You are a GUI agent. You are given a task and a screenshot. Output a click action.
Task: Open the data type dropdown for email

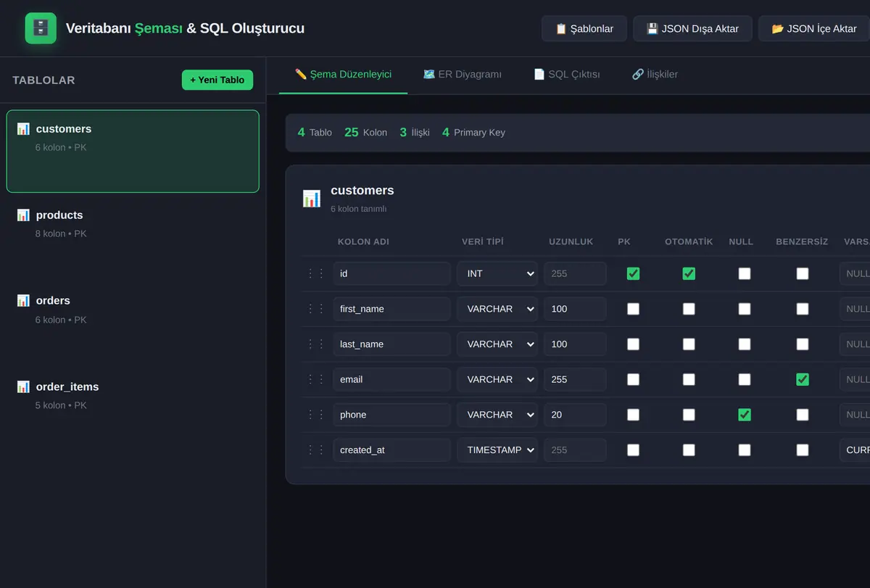(497, 379)
